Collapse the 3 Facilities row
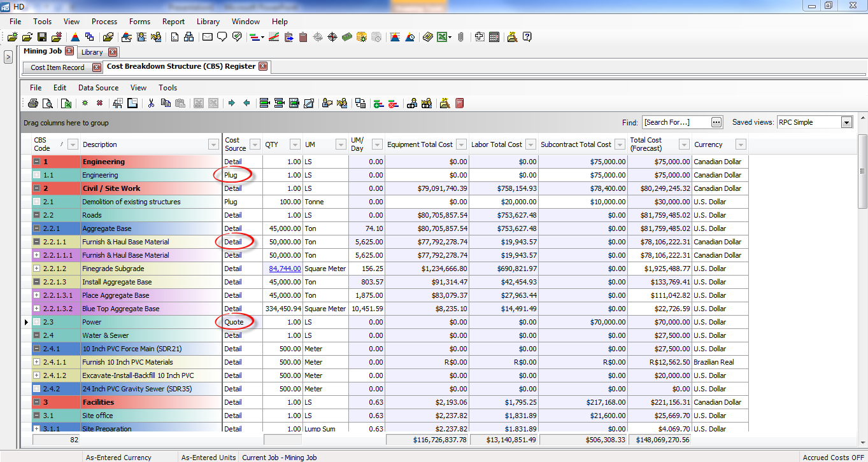 (38, 402)
